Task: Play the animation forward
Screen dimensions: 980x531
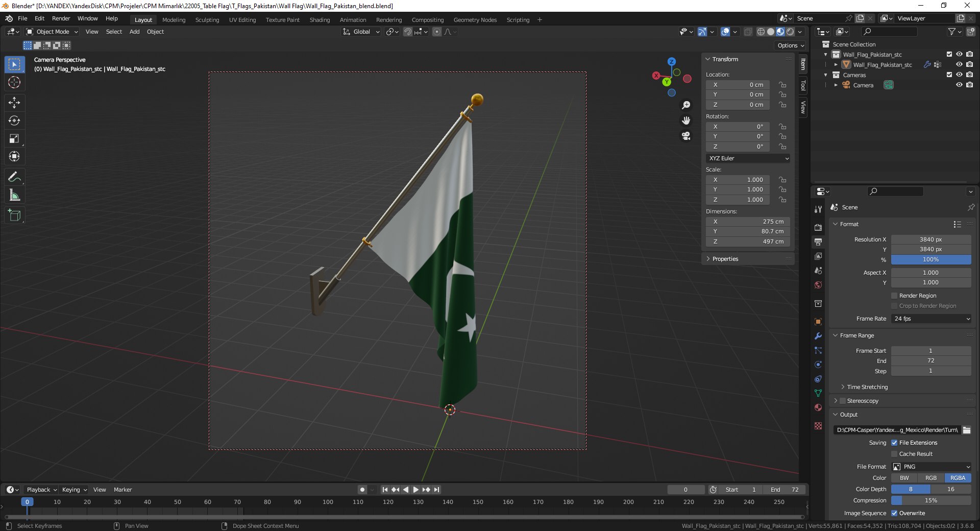Action: 416,490
